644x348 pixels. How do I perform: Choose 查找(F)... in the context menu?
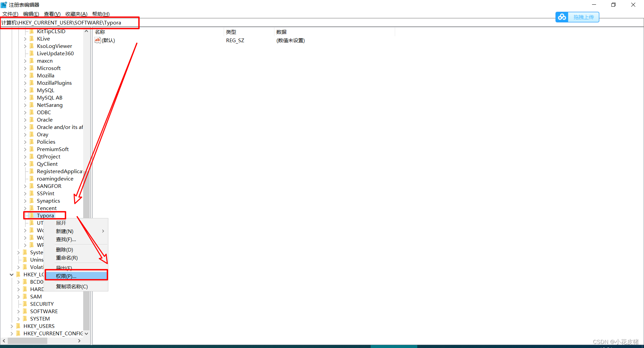coord(76,239)
